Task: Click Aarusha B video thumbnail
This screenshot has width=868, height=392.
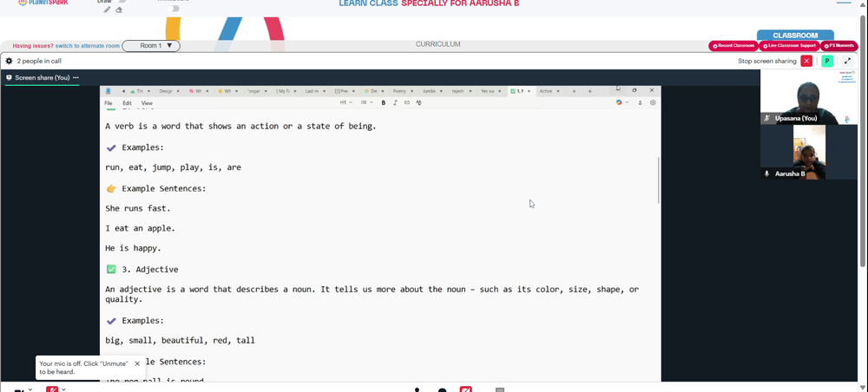Action: pyautogui.click(x=809, y=152)
